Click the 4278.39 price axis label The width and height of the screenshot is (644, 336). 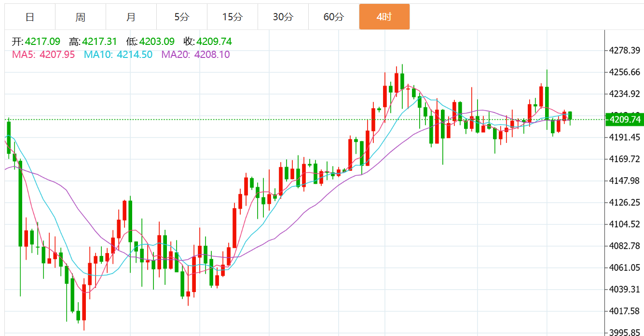625,50
